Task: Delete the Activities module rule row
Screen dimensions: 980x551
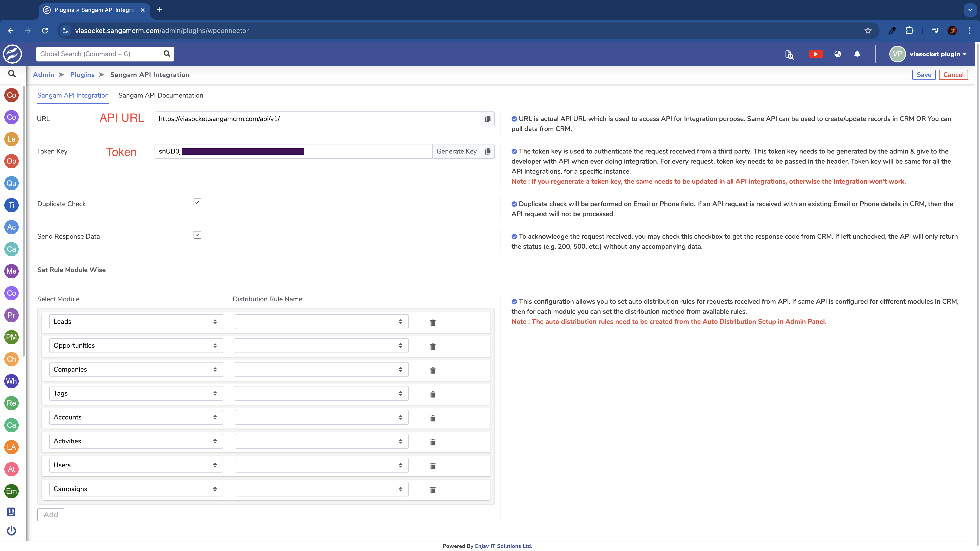Action: (433, 442)
